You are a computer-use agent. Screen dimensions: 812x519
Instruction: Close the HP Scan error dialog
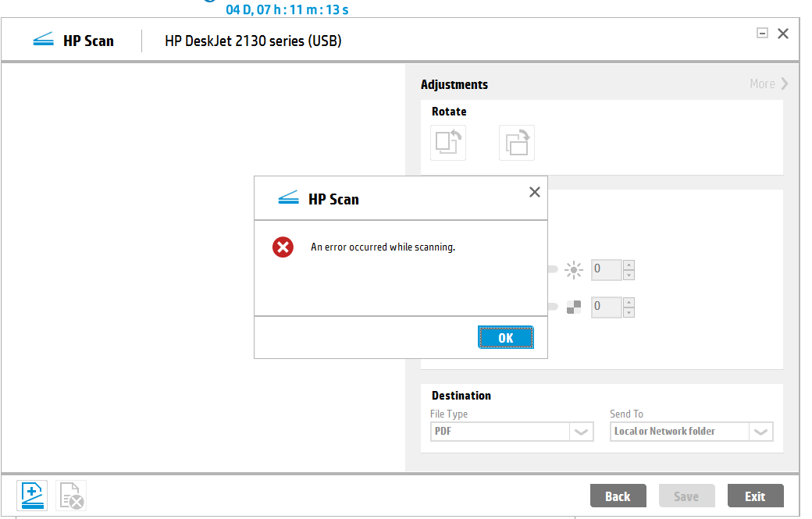(534, 192)
